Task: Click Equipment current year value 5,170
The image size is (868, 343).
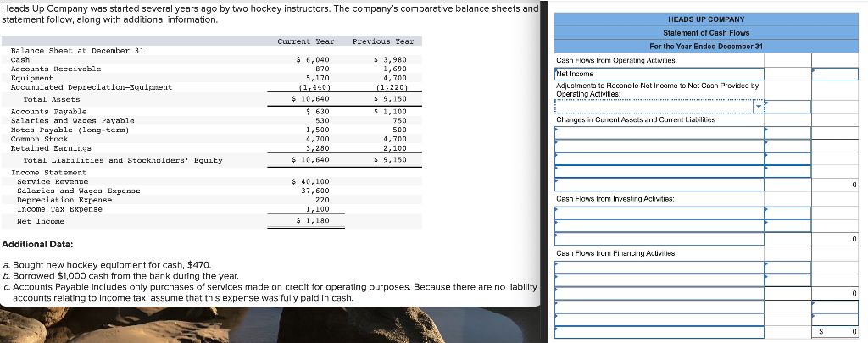Action: point(319,78)
